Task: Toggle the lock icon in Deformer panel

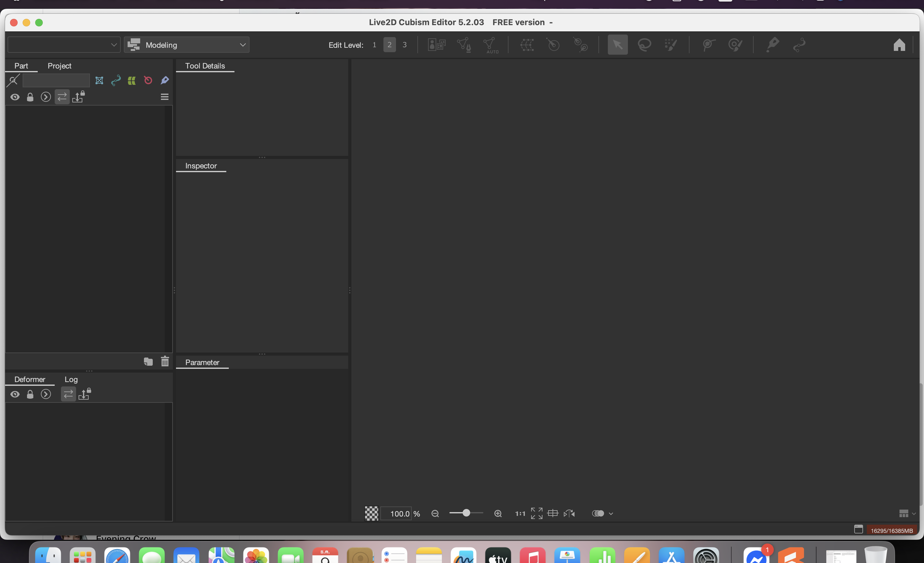Action: (x=30, y=394)
